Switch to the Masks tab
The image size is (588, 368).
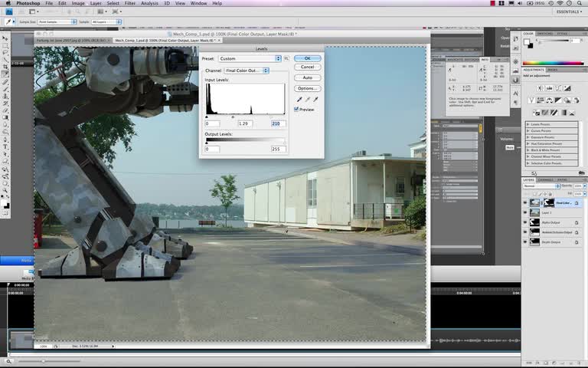[x=553, y=70]
